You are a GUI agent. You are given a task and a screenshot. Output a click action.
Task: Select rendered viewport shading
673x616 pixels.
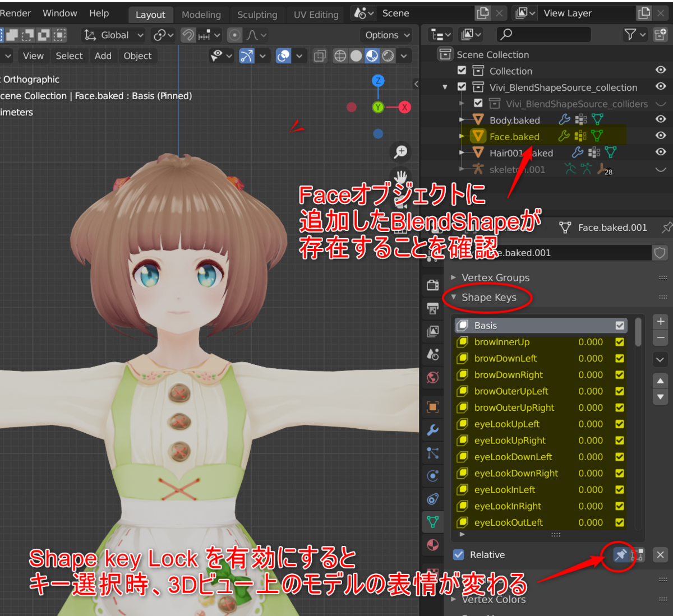click(388, 56)
